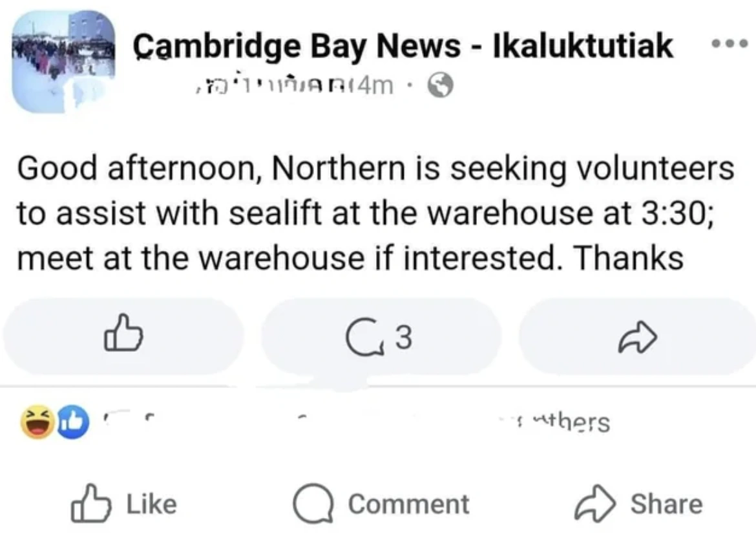
Task: Click the laughing Haha reaction emoji
Action: coord(38,424)
